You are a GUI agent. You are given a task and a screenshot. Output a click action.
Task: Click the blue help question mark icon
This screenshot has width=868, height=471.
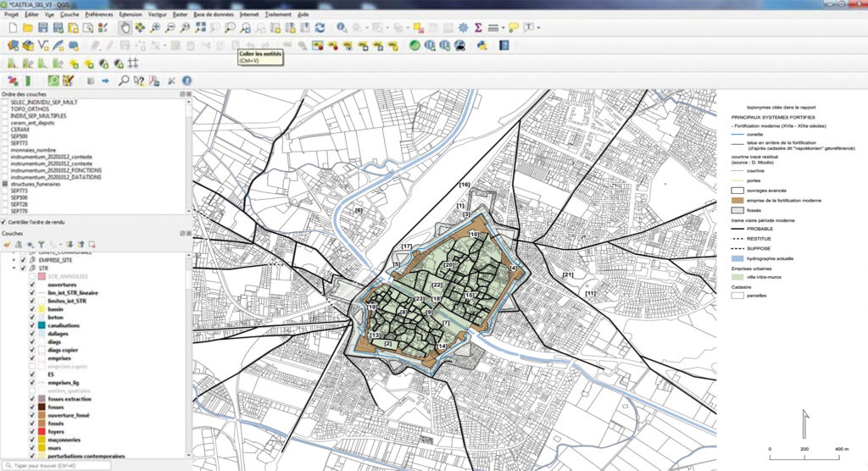pos(187,80)
